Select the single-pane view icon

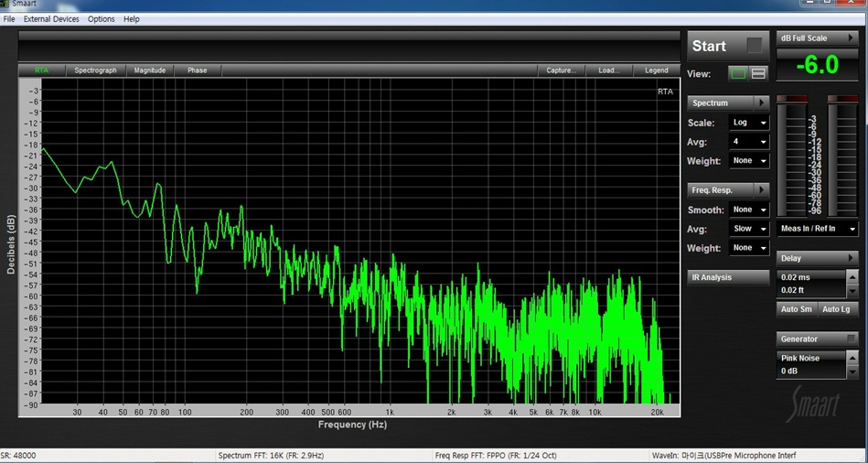pos(738,73)
